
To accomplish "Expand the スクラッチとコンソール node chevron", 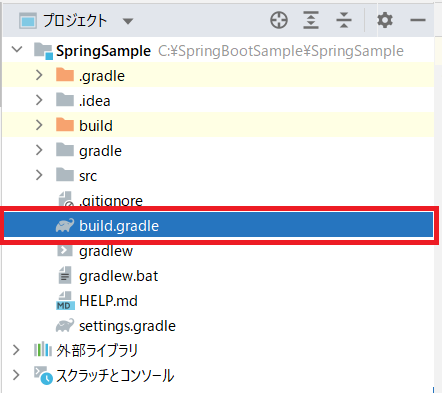I will pyautogui.click(x=16, y=375).
